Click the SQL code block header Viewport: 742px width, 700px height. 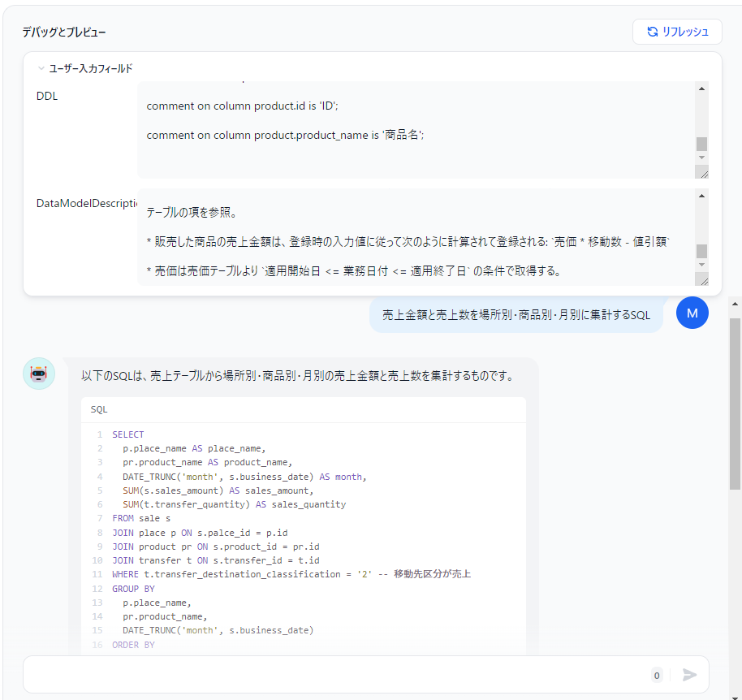click(304, 409)
